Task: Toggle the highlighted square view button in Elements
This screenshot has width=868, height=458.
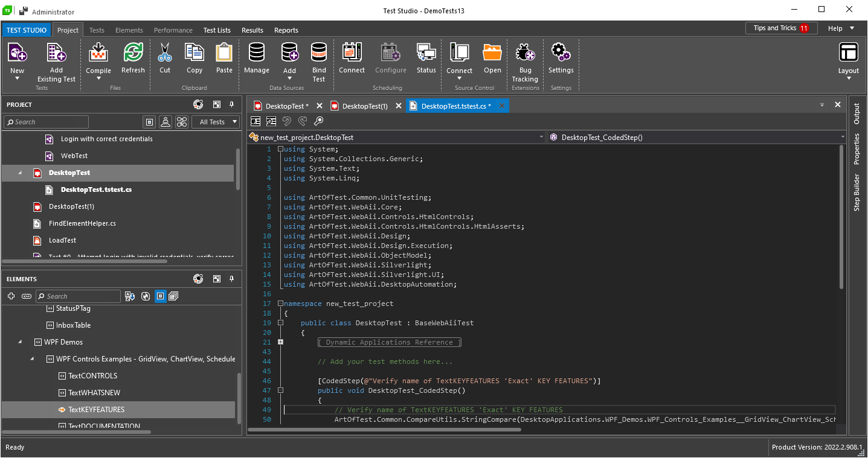Action: (160, 296)
